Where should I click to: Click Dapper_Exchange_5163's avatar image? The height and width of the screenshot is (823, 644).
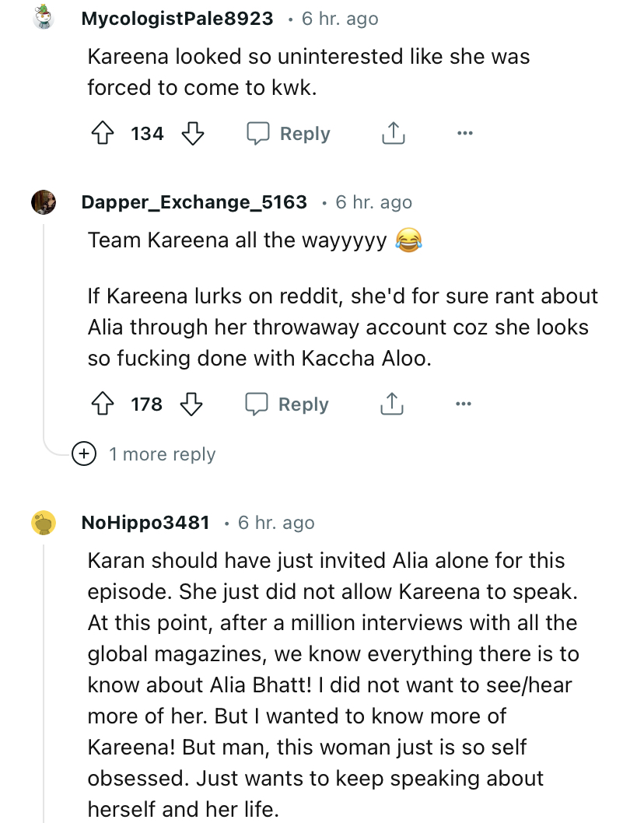44,202
